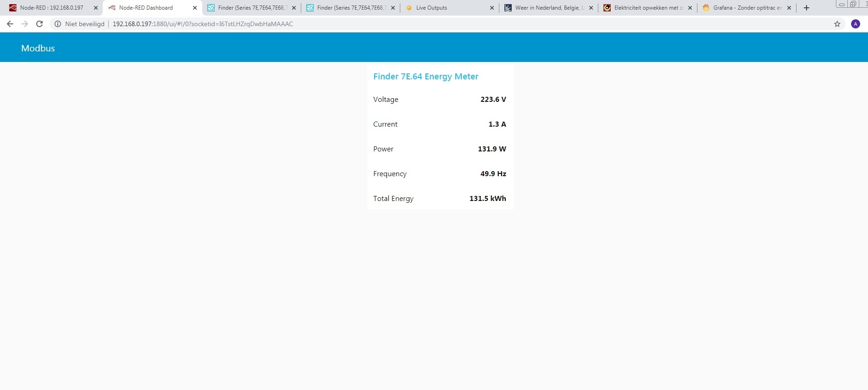
Task: Click the Power label
Action: click(383, 149)
